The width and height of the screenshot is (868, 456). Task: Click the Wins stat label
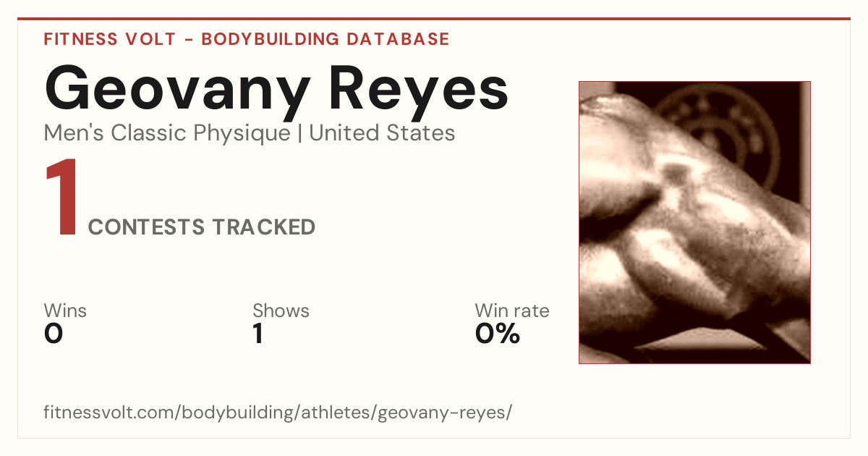tap(65, 311)
